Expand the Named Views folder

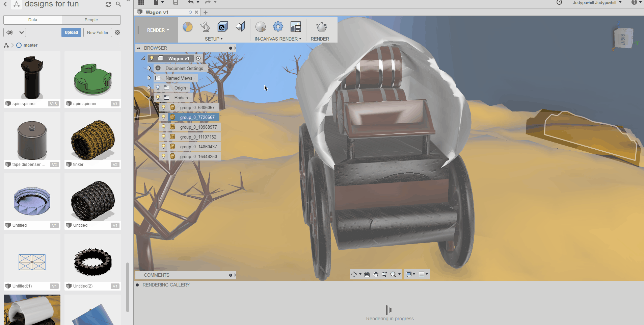pyautogui.click(x=149, y=78)
